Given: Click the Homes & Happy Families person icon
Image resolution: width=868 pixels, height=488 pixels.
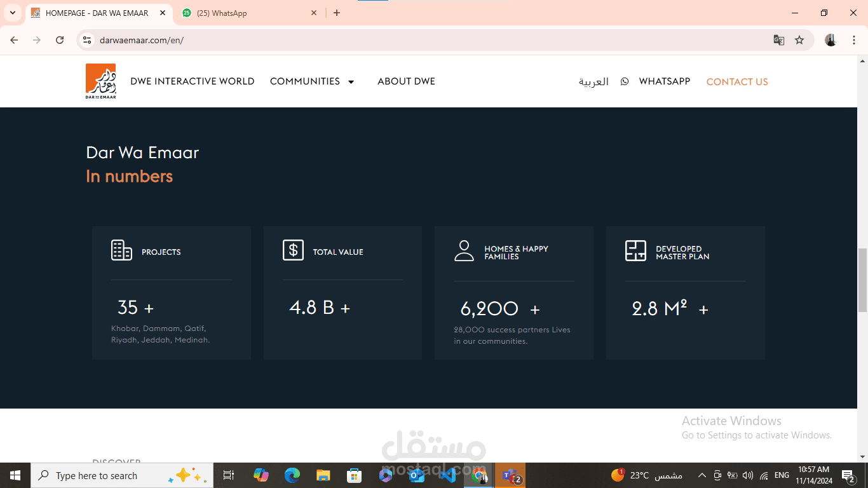Looking at the screenshot, I should [x=464, y=250].
